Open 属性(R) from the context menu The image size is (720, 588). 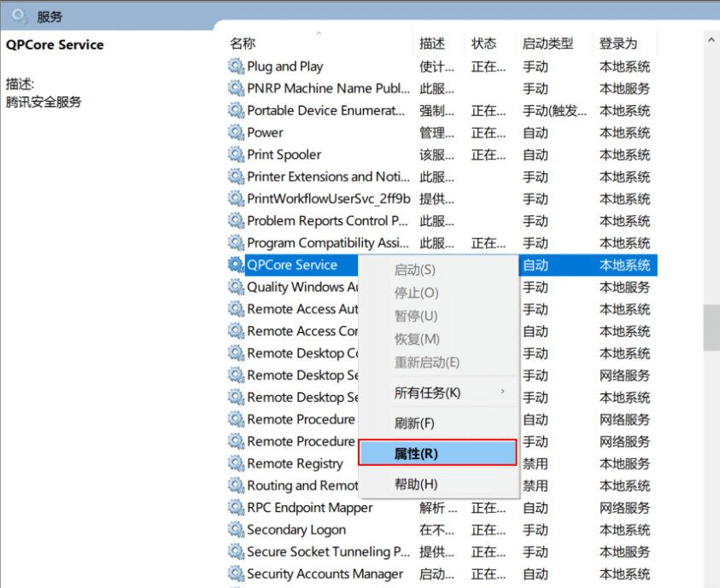point(437,453)
